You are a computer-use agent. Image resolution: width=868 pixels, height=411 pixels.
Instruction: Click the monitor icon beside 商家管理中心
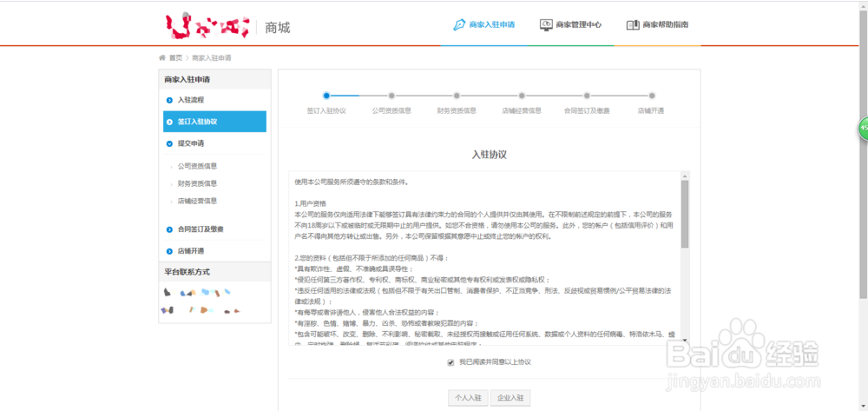click(546, 25)
